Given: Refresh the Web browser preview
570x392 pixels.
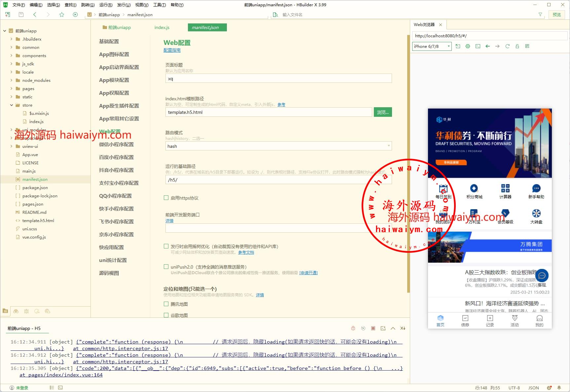Looking at the screenshot, I should pos(507,46).
